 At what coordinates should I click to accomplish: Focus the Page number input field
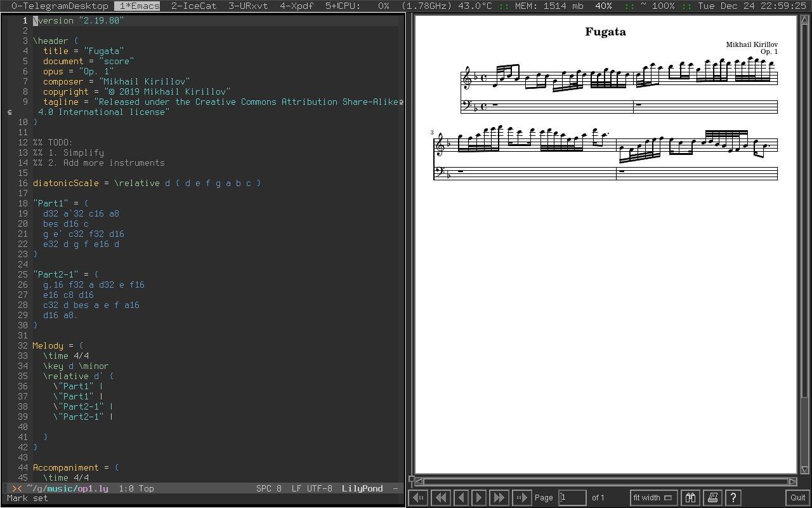572,498
